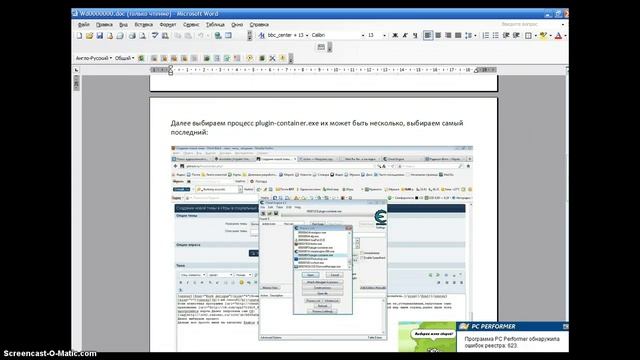The height and width of the screenshot is (360, 640).
Task: Expand the line spacing dropdown arrow
Action: [x=475, y=36]
